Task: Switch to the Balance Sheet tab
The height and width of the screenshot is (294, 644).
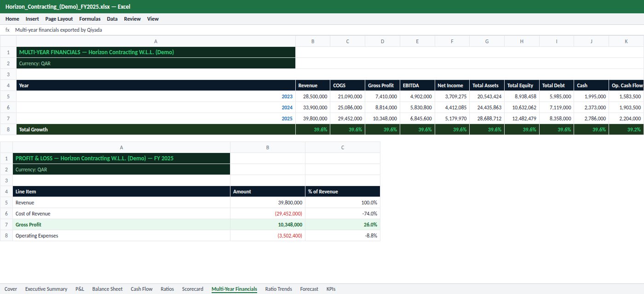Action: pos(107,289)
